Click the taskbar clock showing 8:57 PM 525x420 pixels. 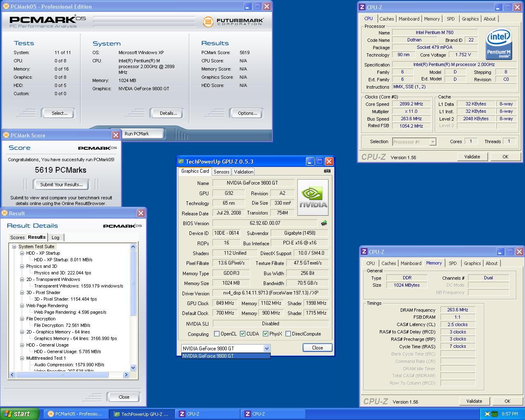click(509, 414)
